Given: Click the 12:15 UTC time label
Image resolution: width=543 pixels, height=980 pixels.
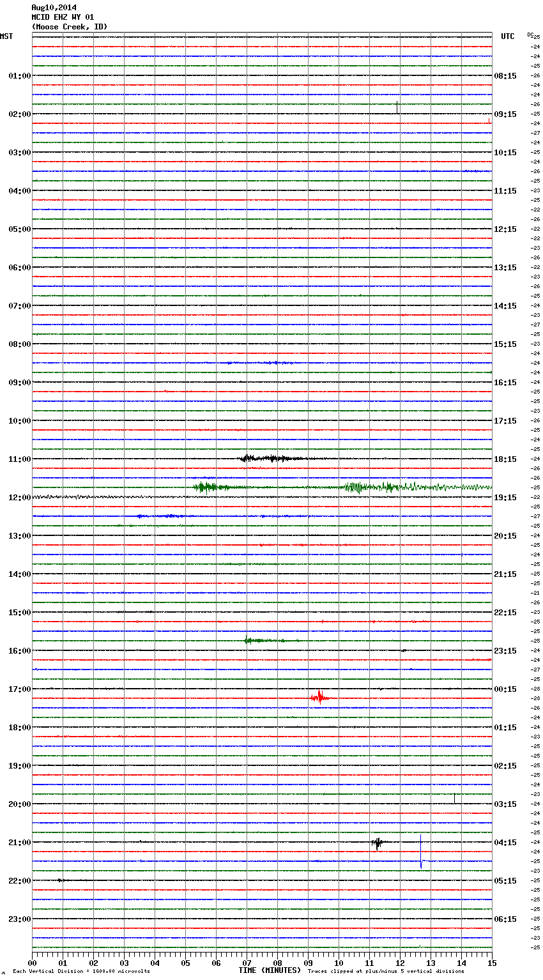Looking at the screenshot, I should coord(505,229).
